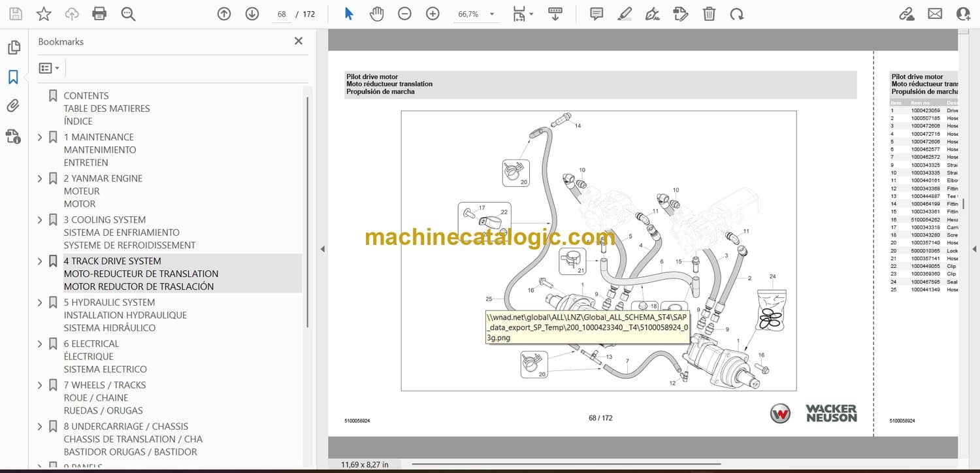This screenshot has height=473, width=980.
Task: Click the print icon in the toolbar
Action: point(99,14)
